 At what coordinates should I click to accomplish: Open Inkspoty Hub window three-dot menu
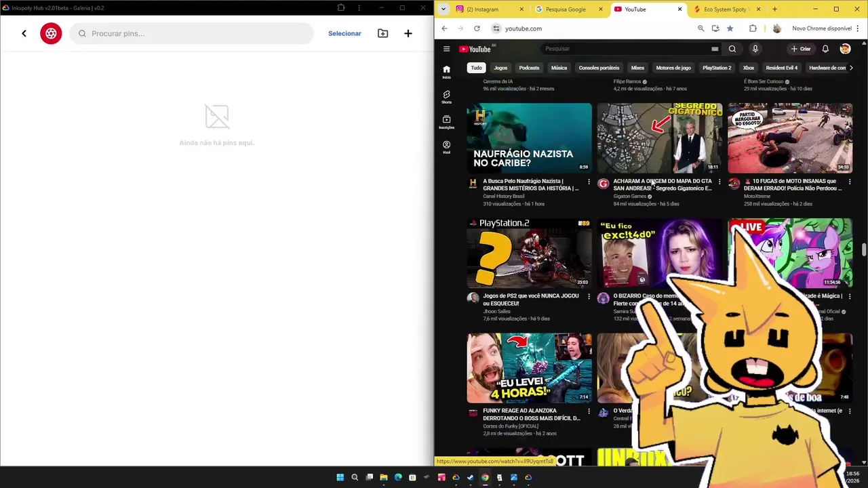(x=359, y=8)
